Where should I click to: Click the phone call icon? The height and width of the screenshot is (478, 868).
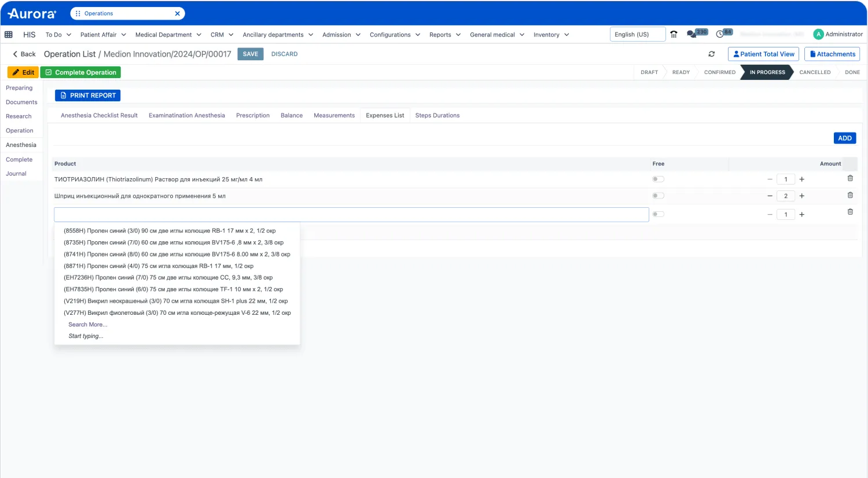[x=674, y=34]
